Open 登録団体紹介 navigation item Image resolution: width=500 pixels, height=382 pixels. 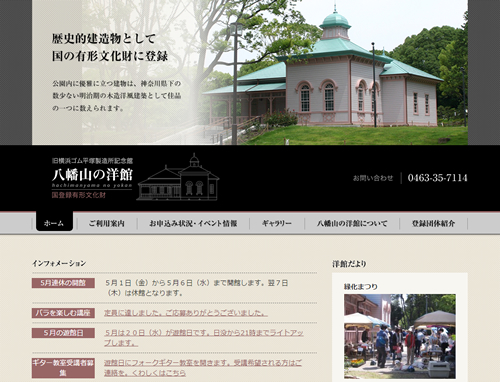pos(433,223)
